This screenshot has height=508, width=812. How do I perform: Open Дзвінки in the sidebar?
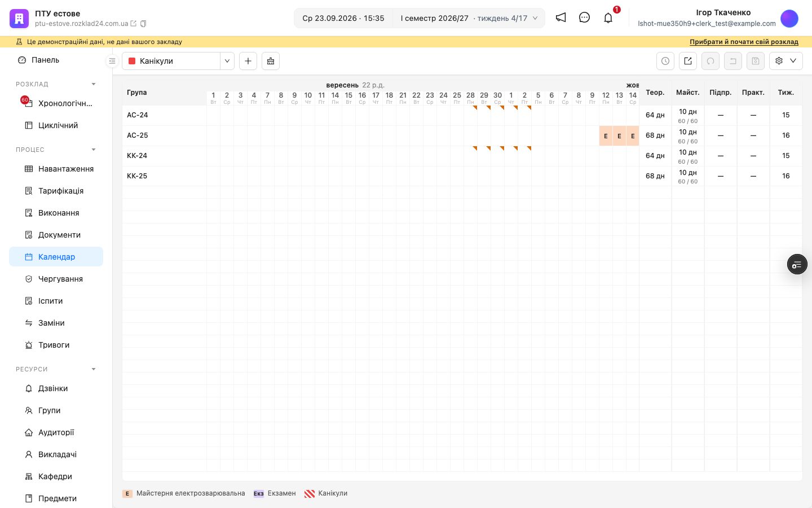click(x=56, y=388)
